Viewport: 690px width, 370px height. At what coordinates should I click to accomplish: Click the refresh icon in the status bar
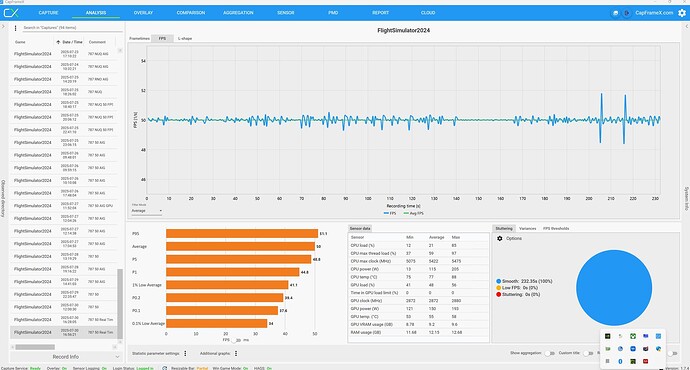point(165,368)
